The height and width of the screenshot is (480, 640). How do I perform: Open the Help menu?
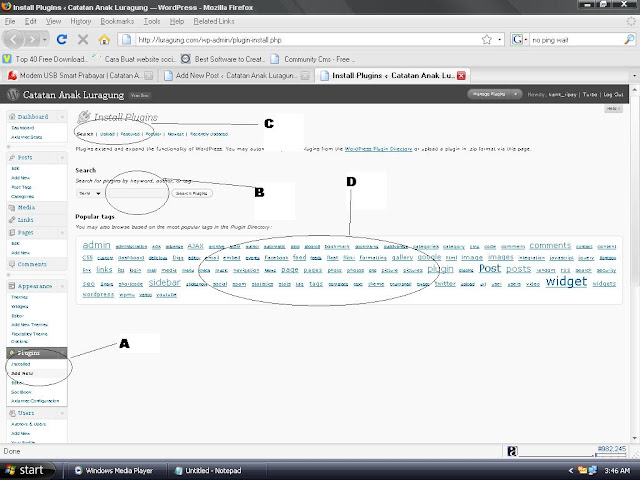(x=177, y=21)
